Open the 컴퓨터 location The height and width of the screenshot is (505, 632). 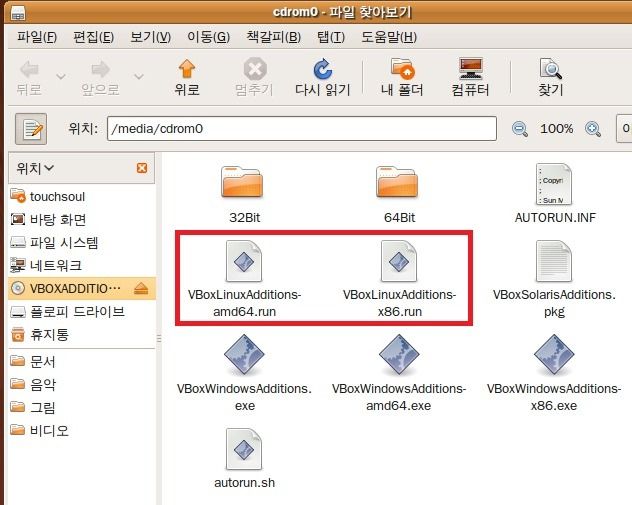point(470,78)
